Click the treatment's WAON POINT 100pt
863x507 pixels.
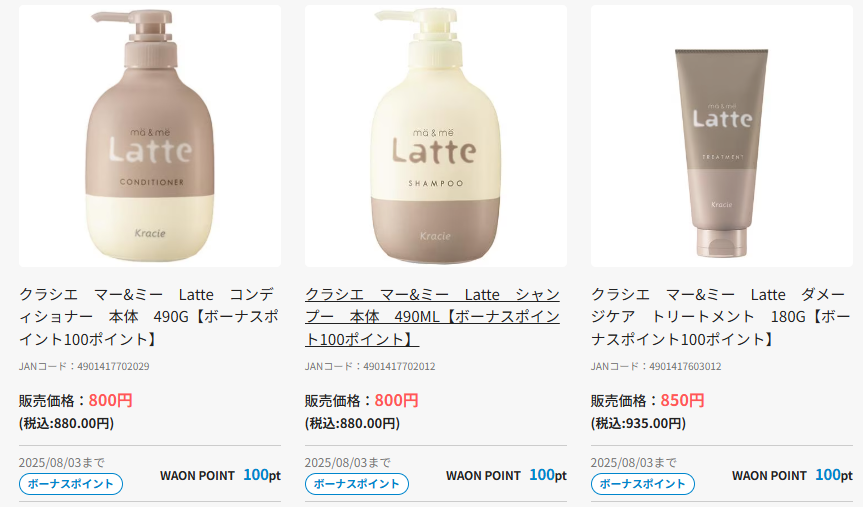[793, 475]
